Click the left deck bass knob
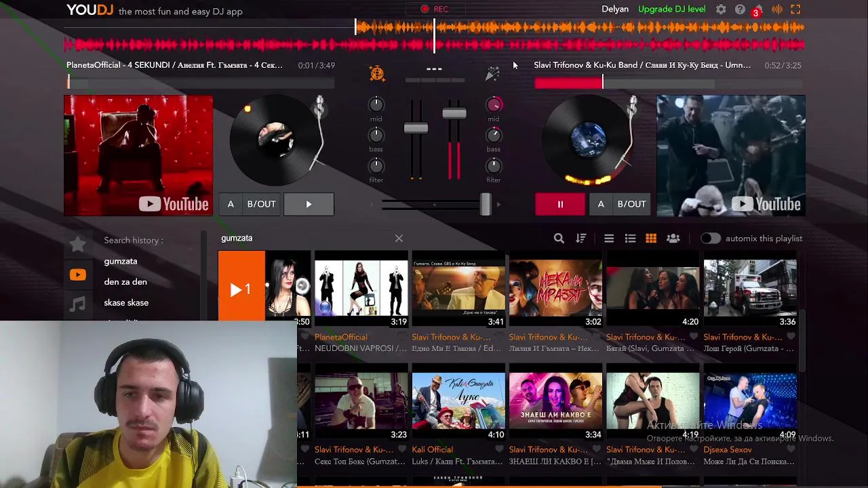Image resolution: width=868 pixels, height=488 pixels. pyautogui.click(x=376, y=135)
